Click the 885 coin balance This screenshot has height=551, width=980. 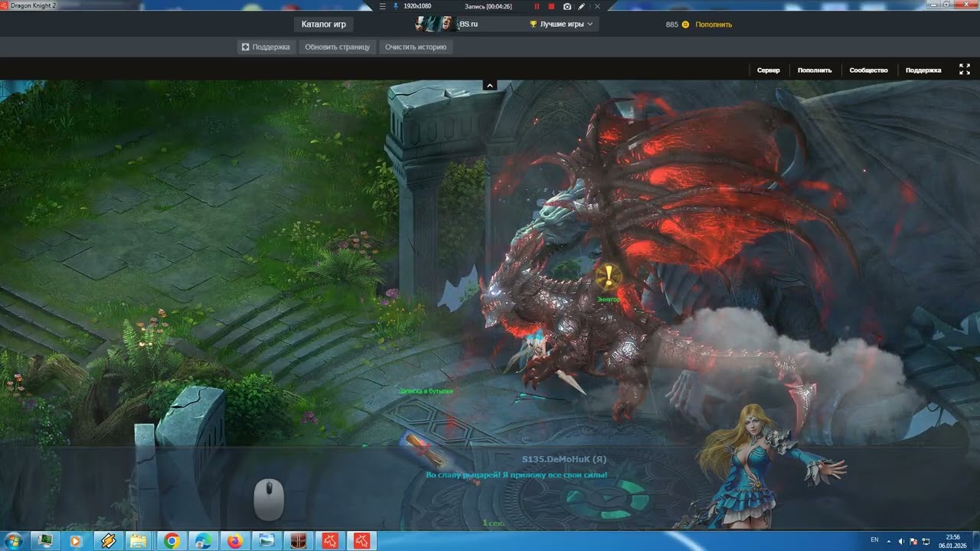click(671, 24)
